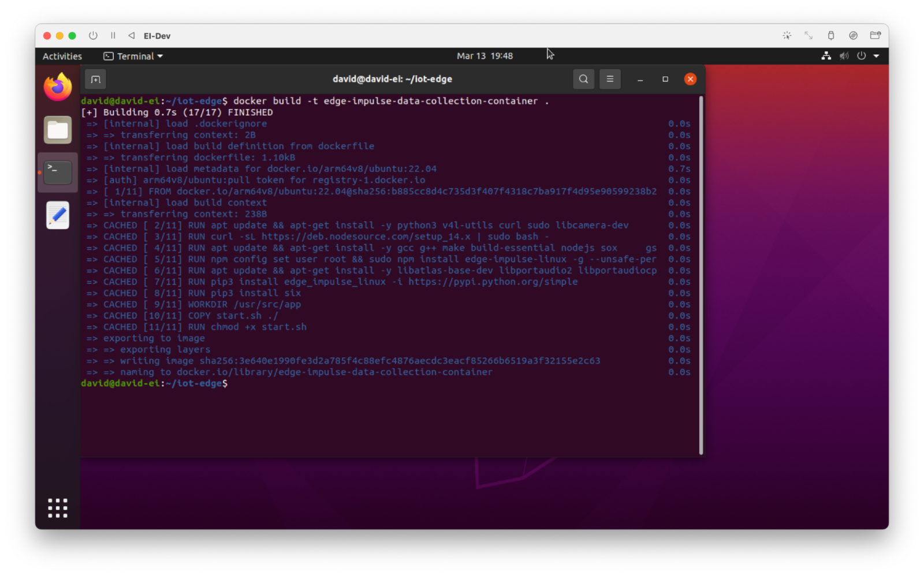Open a new tab in Terminal

tap(96, 79)
